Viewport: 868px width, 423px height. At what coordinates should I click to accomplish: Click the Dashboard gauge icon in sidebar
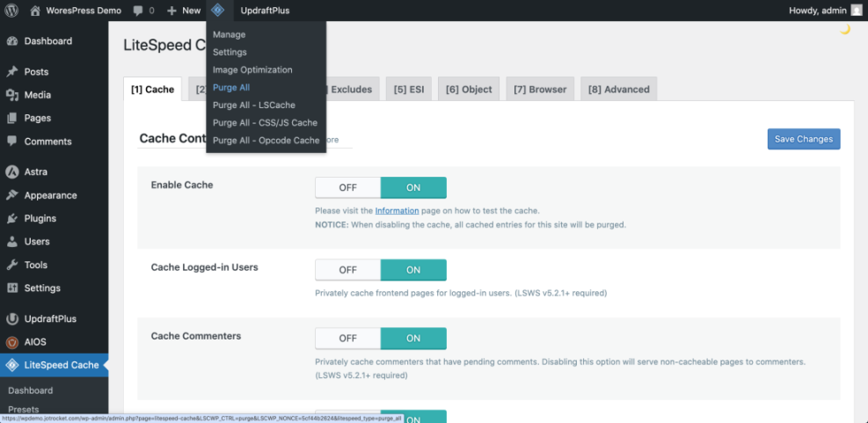(12, 41)
